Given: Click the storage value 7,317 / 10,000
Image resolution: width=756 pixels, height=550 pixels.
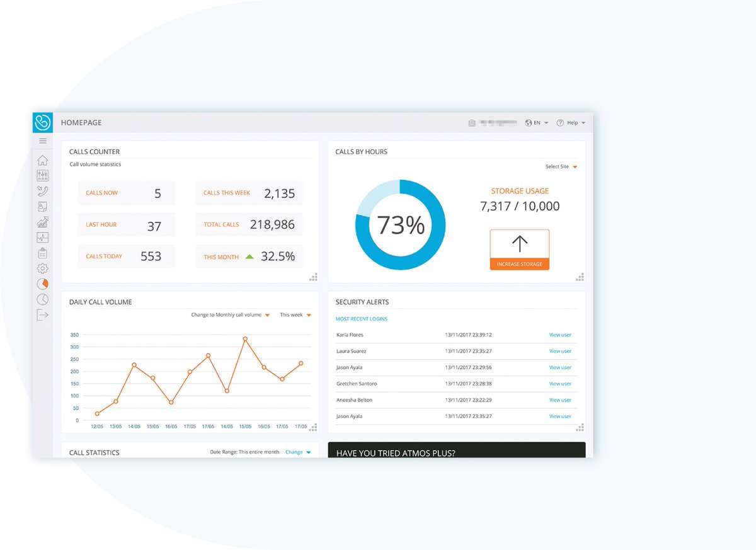Looking at the screenshot, I should (x=520, y=206).
